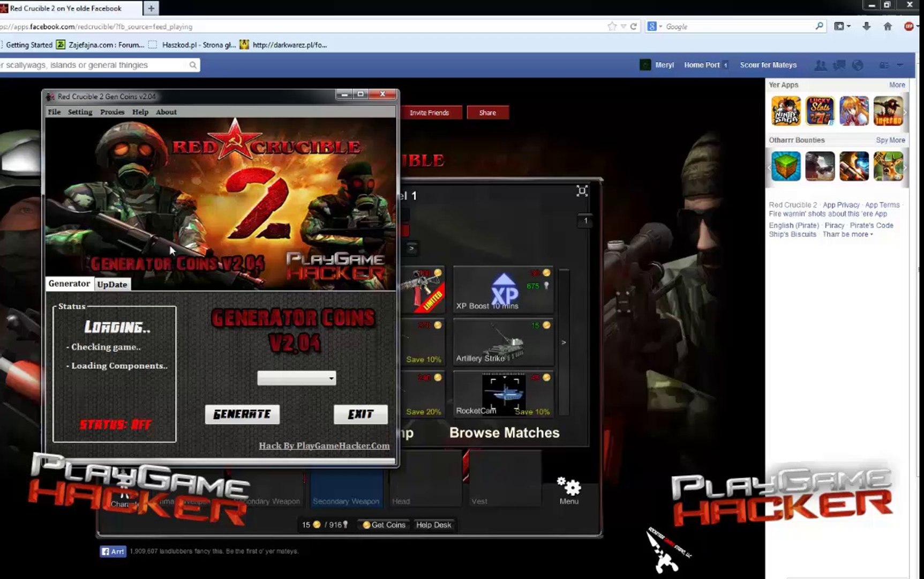Select the Head equipment slot

pos(425,479)
